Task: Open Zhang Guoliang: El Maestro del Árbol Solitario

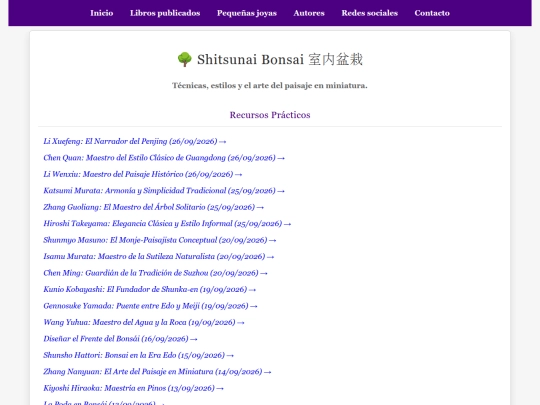Action: click(154, 207)
